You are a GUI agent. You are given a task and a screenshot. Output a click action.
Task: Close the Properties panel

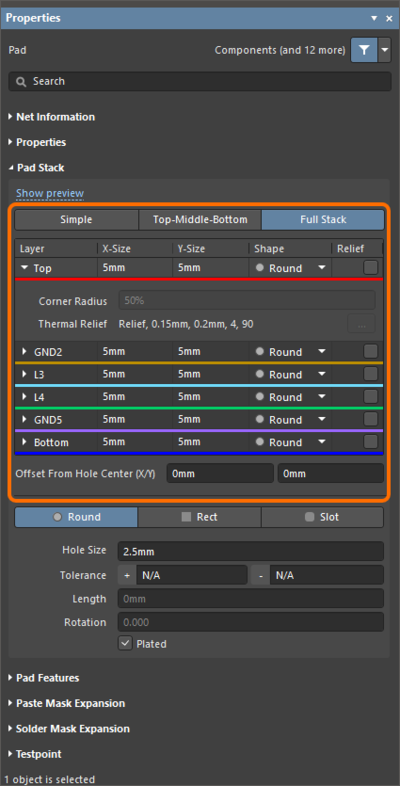(389, 19)
